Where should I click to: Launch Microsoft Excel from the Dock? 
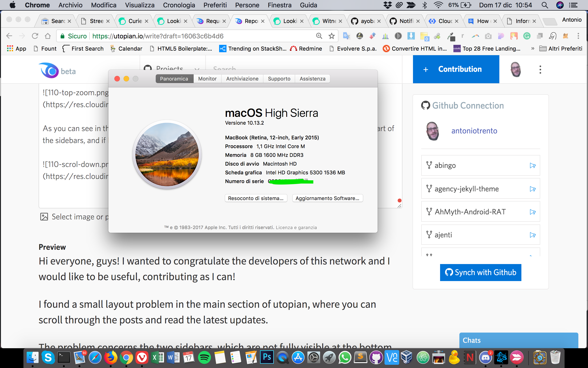(157, 357)
